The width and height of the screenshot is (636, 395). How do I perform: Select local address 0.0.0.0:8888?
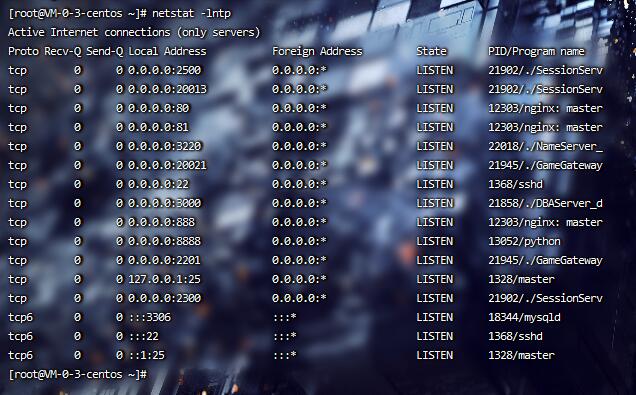(165, 241)
